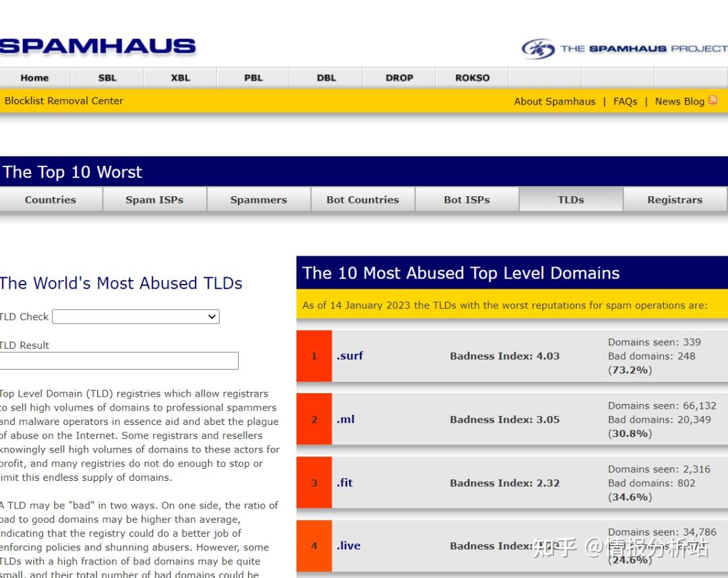728x578 pixels.
Task: Click the .fit domain entry
Action: pyautogui.click(x=344, y=483)
